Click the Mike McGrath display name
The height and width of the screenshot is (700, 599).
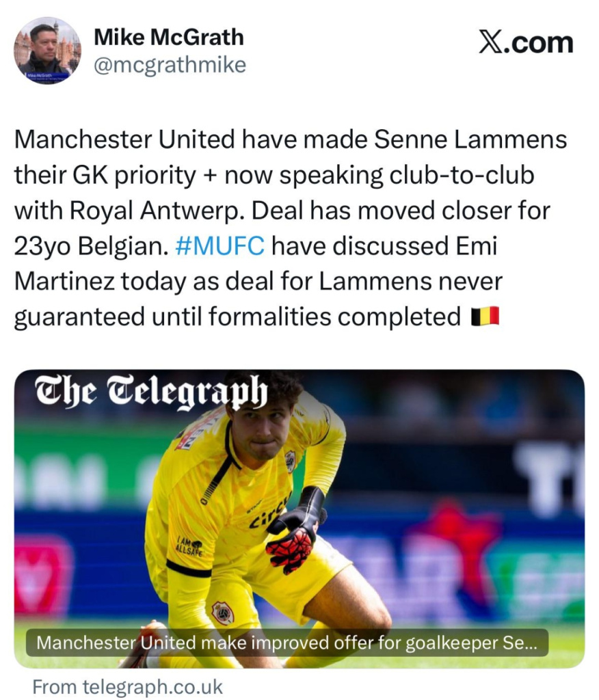pos(169,37)
